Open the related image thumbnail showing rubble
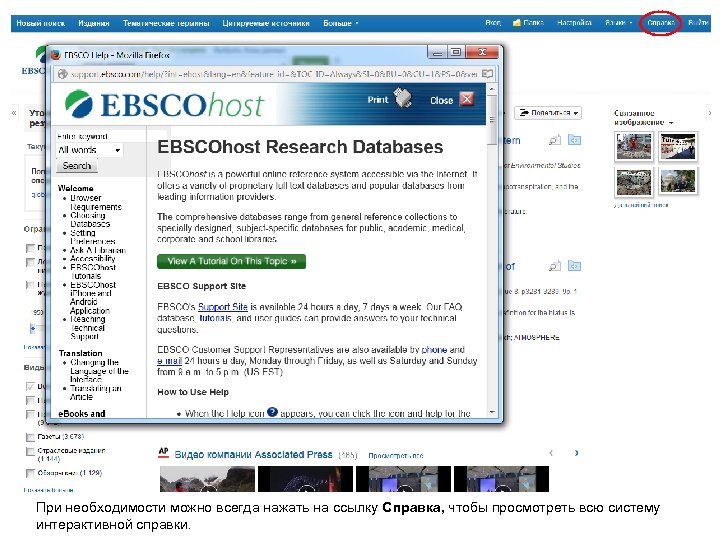This screenshot has width=720, height=540. (x=634, y=182)
